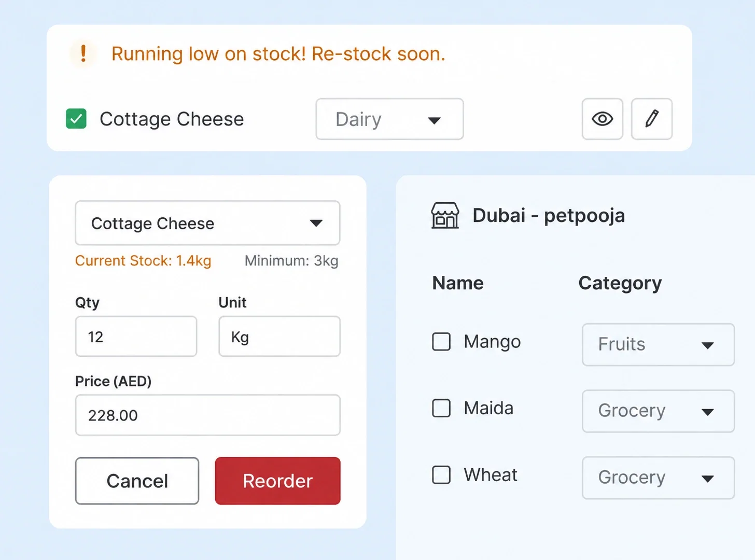Open Wheat's Grocery category dropdown
Viewport: 755px width, 560px height.
pos(658,478)
